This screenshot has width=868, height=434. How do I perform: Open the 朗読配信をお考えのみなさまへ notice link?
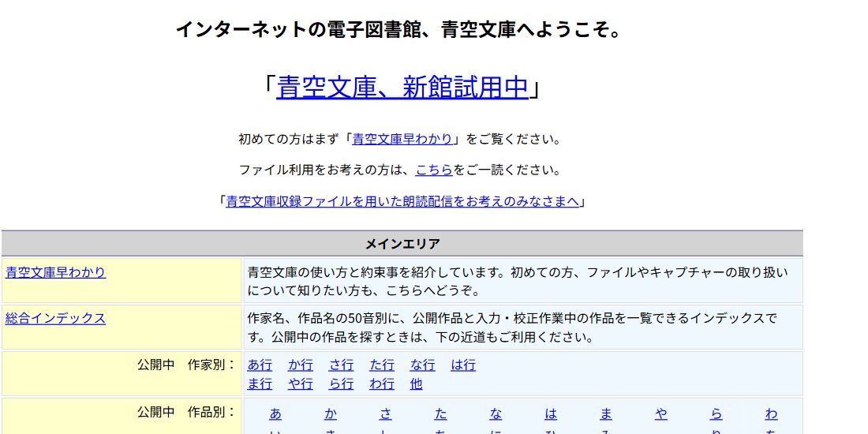(x=402, y=201)
